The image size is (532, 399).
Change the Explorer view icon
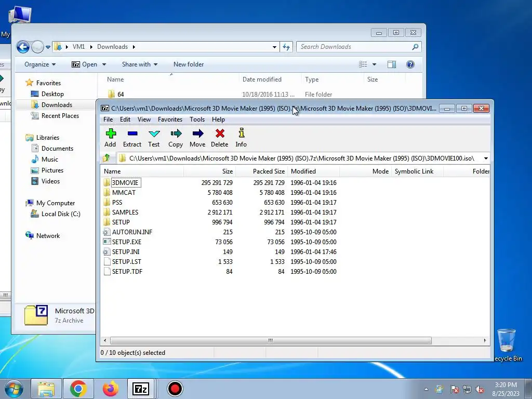[x=363, y=64]
